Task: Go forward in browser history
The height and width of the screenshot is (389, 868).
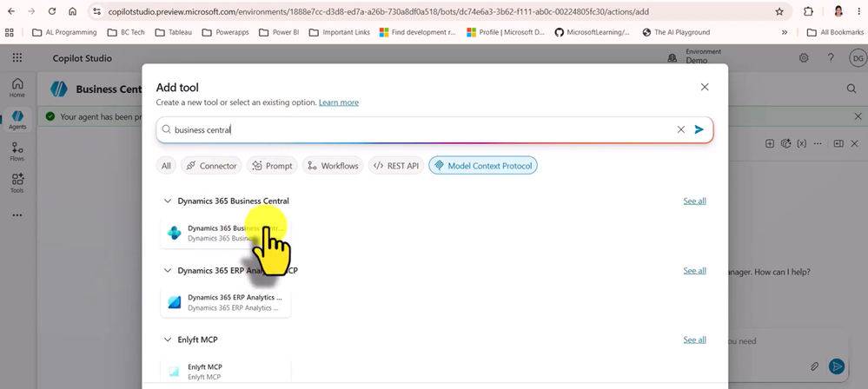Action: [31, 11]
